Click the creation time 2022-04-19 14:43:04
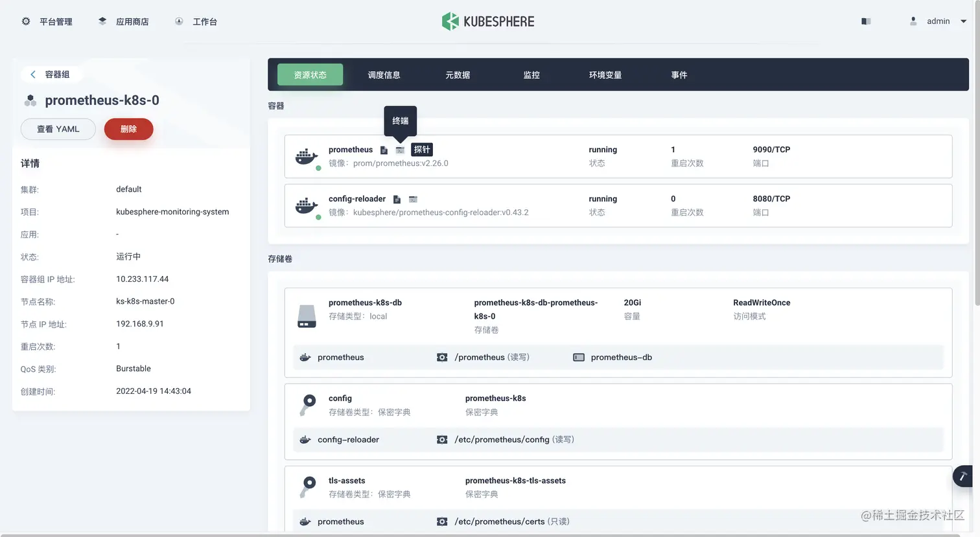This screenshot has width=980, height=537. pyautogui.click(x=154, y=391)
